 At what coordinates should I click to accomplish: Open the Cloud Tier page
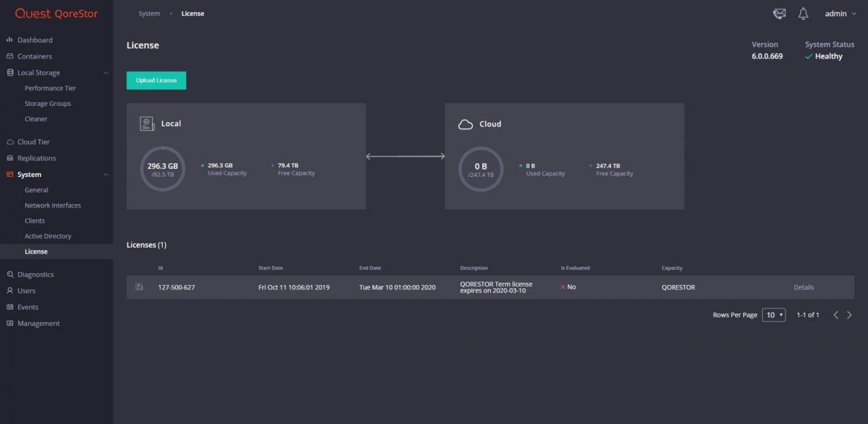point(34,142)
